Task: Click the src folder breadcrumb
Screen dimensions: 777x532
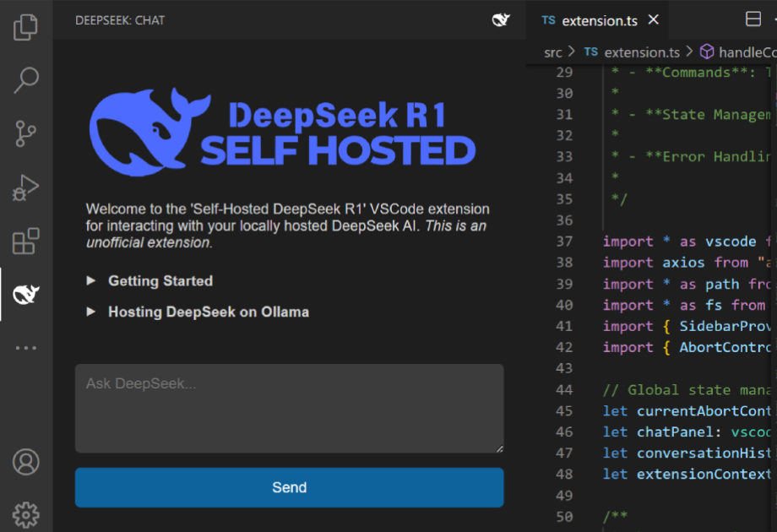Action: (552, 52)
